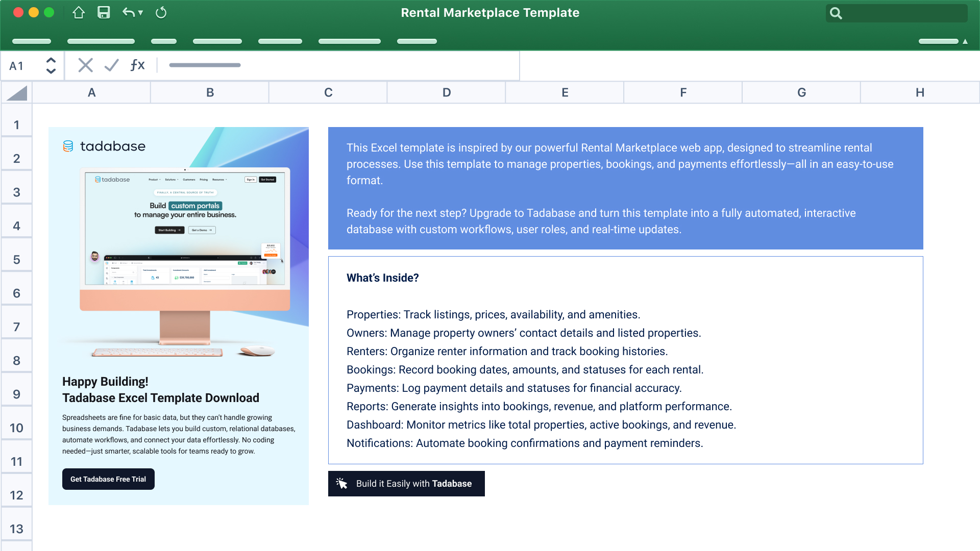Click inside the formula bar input

[x=339, y=65]
